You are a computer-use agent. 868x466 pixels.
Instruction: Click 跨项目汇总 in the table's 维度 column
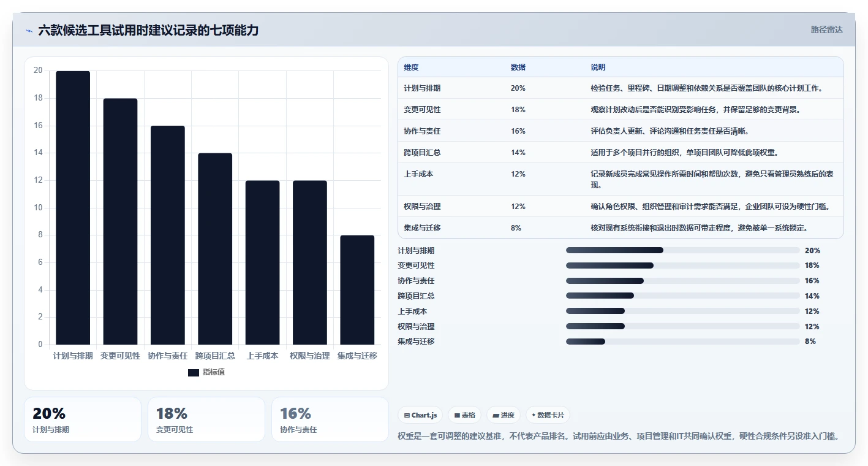coord(422,153)
